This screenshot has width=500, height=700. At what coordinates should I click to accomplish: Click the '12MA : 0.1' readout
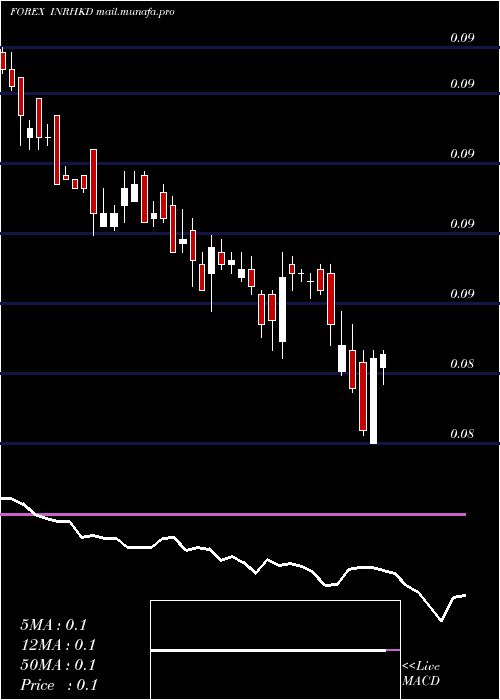pyautogui.click(x=58, y=645)
